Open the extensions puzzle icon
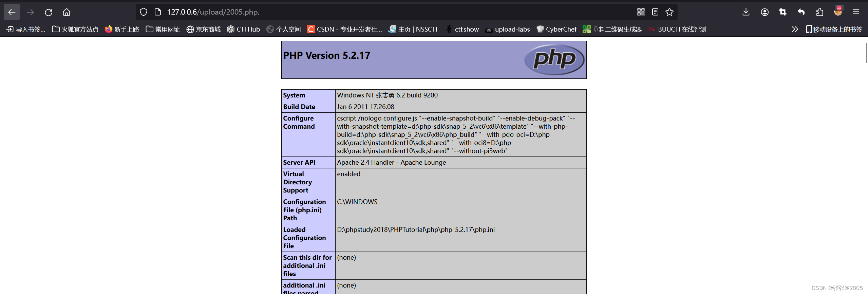The image size is (868, 294). point(819,12)
